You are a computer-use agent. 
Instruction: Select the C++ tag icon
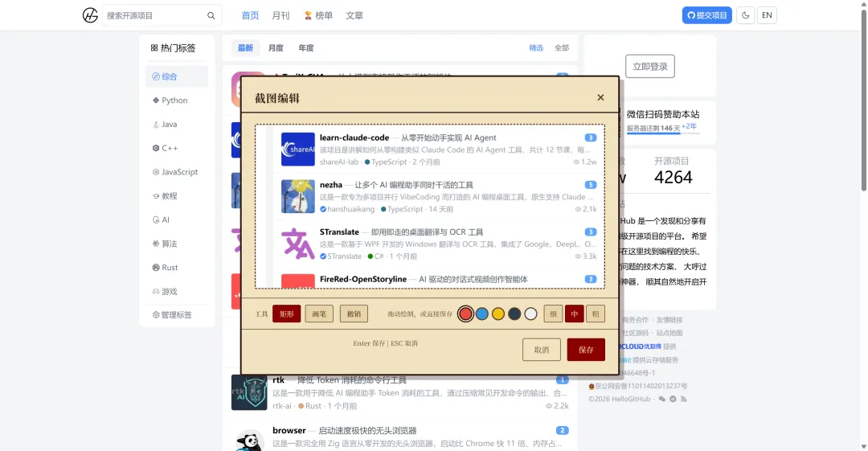pyautogui.click(x=156, y=148)
